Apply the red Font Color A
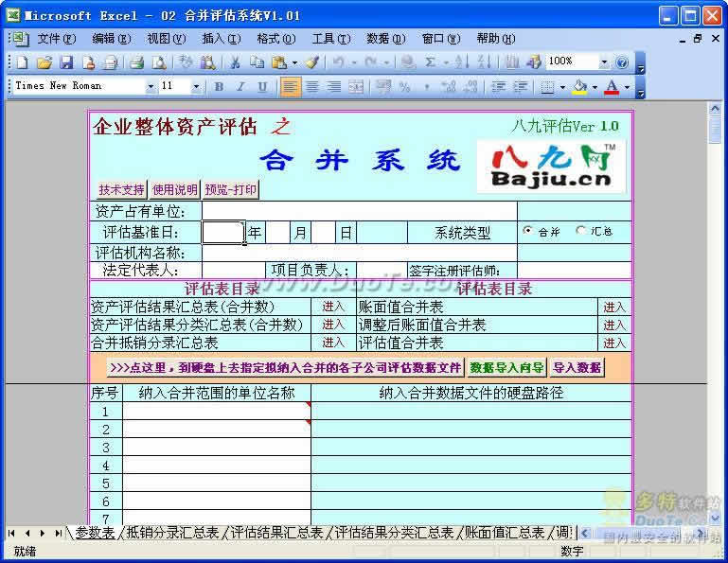The height and width of the screenshot is (563, 728). tap(612, 87)
